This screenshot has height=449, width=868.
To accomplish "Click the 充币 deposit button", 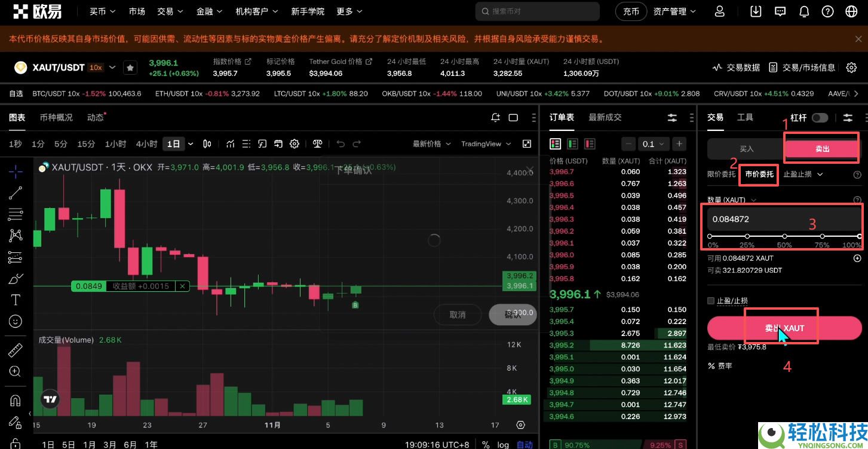I will pos(631,11).
